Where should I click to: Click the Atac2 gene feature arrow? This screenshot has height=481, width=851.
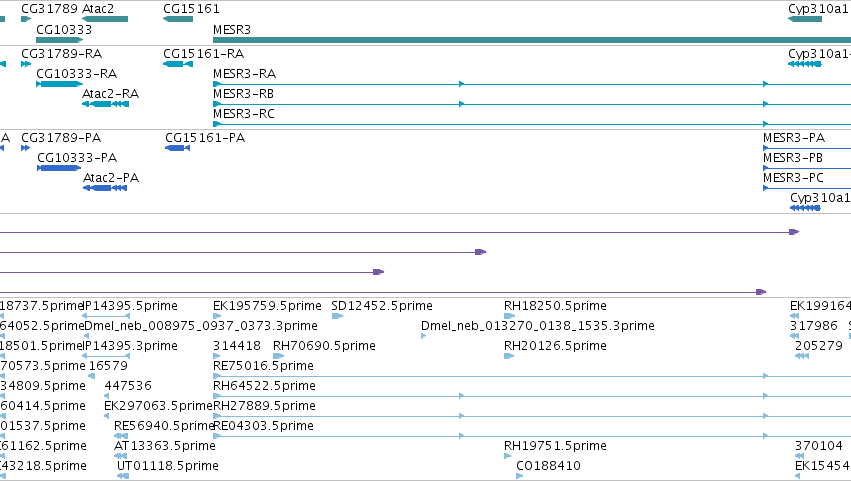(x=105, y=19)
